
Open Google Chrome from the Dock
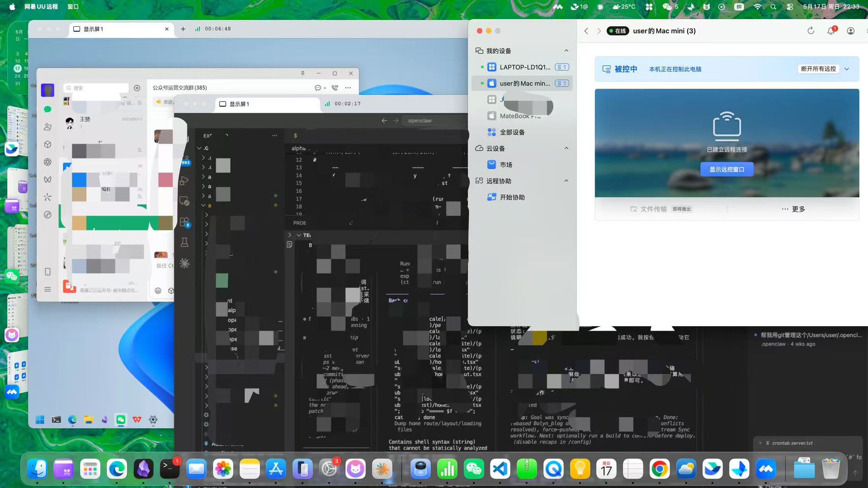[659, 469]
